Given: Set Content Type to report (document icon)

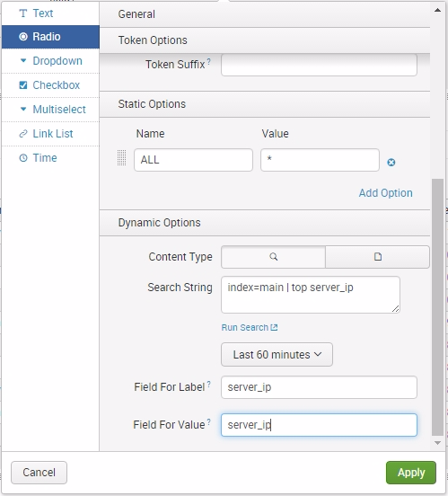Looking at the screenshot, I should click(377, 257).
